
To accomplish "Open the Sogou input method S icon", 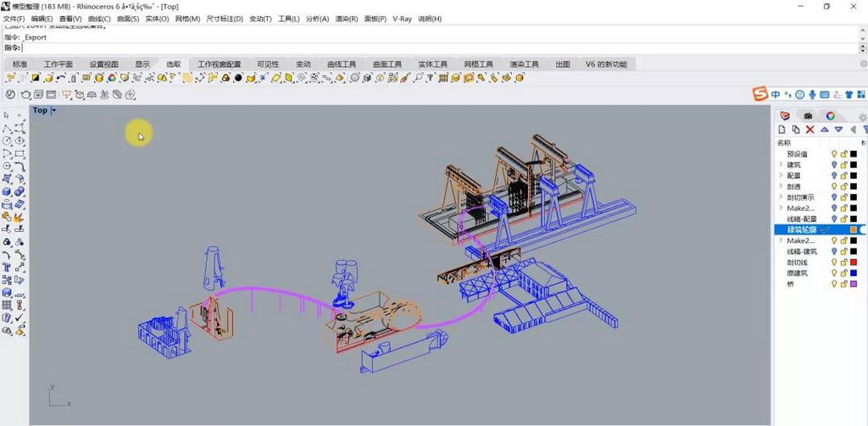I will pyautogui.click(x=760, y=94).
